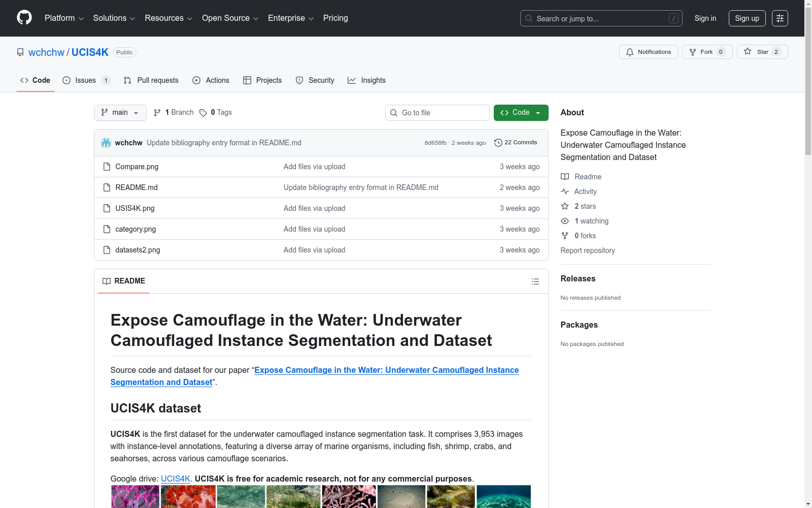Click the Go to file search box
Viewport: 812px width, 508px height.
tap(437, 113)
